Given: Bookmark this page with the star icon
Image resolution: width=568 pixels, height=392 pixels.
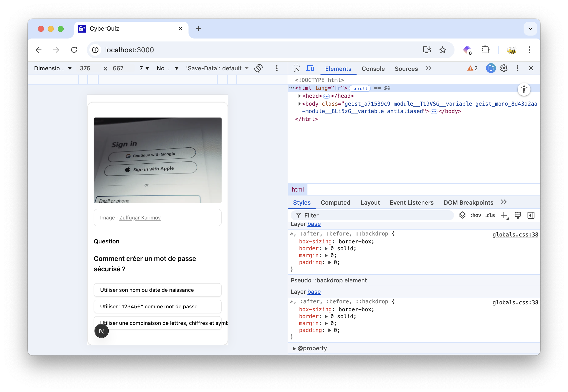Looking at the screenshot, I should pyautogui.click(x=443, y=50).
